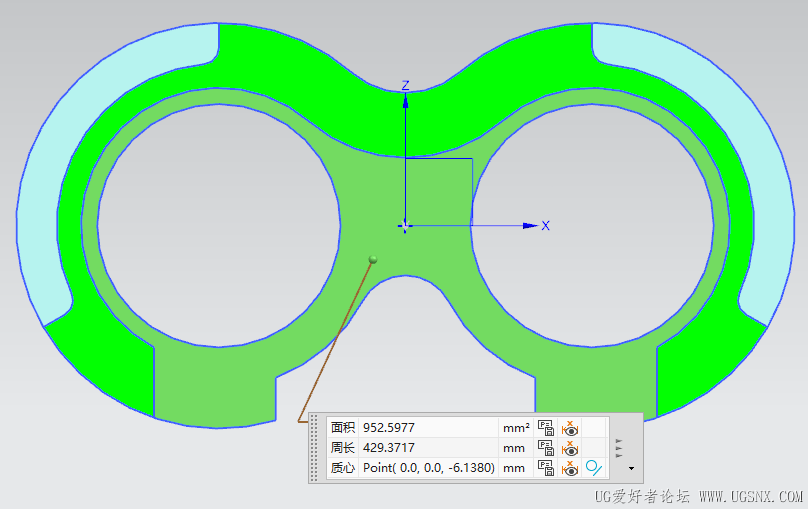Click the 质心 label
The height and width of the screenshot is (509, 808).
click(343, 468)
